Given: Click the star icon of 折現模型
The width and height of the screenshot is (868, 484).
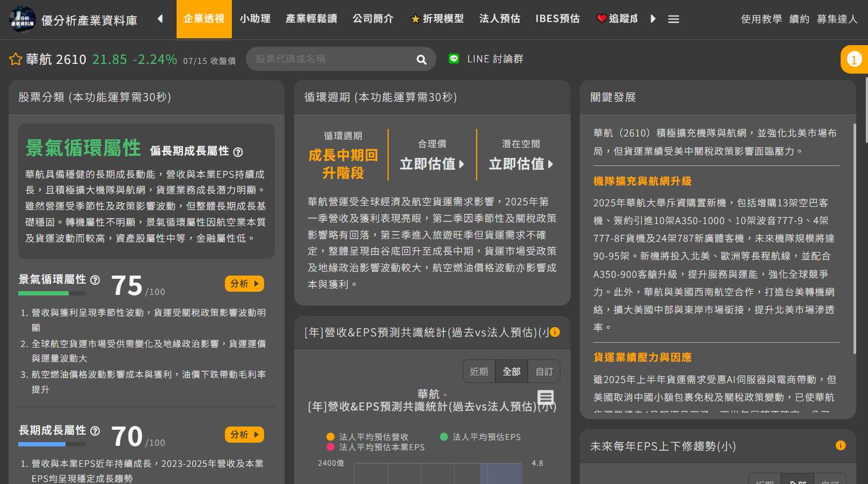Looking at the screenshot, I should tap(415, 19).
